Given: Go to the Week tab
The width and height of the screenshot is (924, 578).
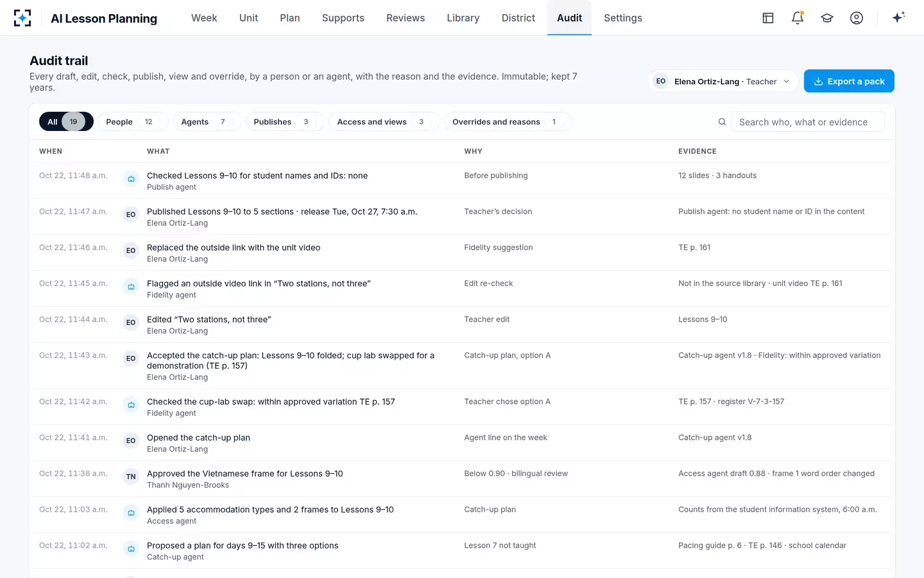Looking at the screenshot, I should [x=204, y=18].
